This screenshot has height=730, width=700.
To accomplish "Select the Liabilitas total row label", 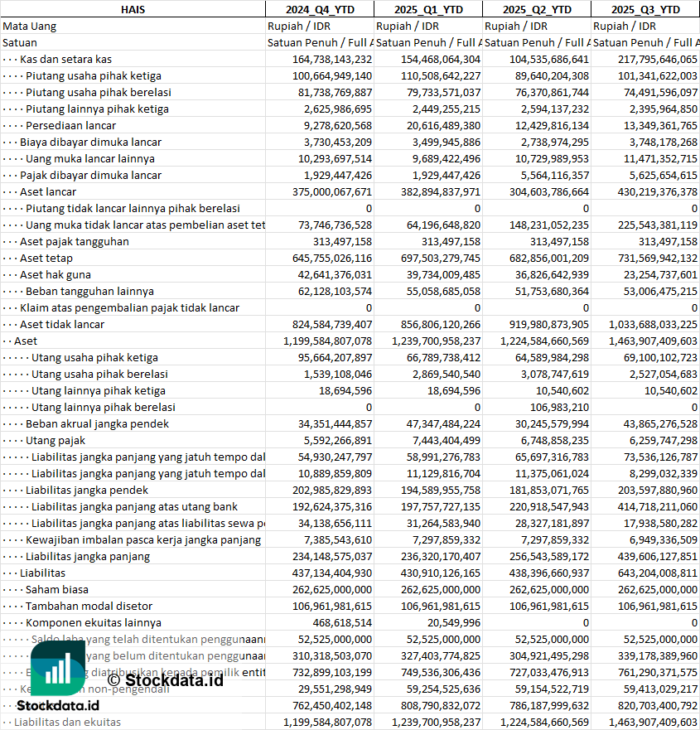I will 42,573.
